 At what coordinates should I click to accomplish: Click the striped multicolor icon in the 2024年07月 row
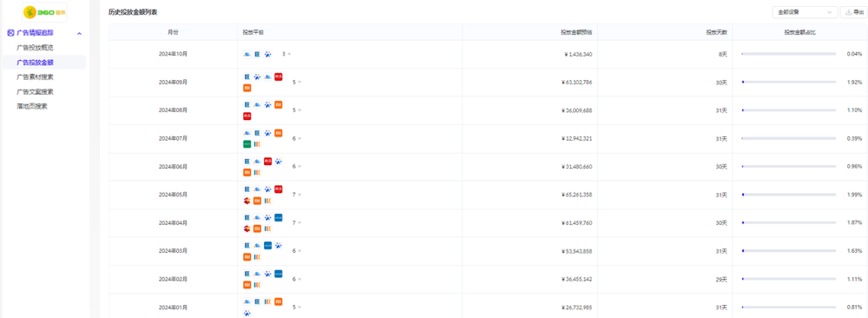tap(258, 144)
